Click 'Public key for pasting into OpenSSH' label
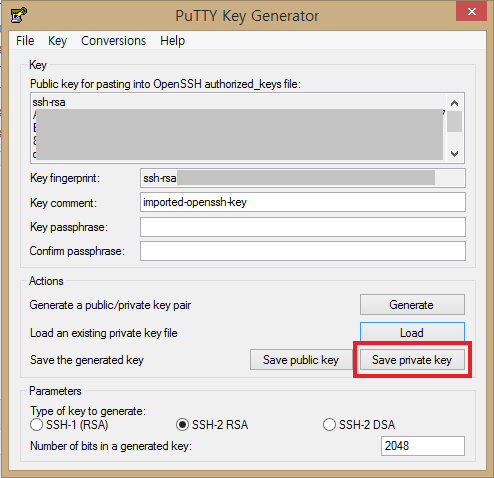Image resolution: width=494 pixels, height=478 pixels. [165, 84]
